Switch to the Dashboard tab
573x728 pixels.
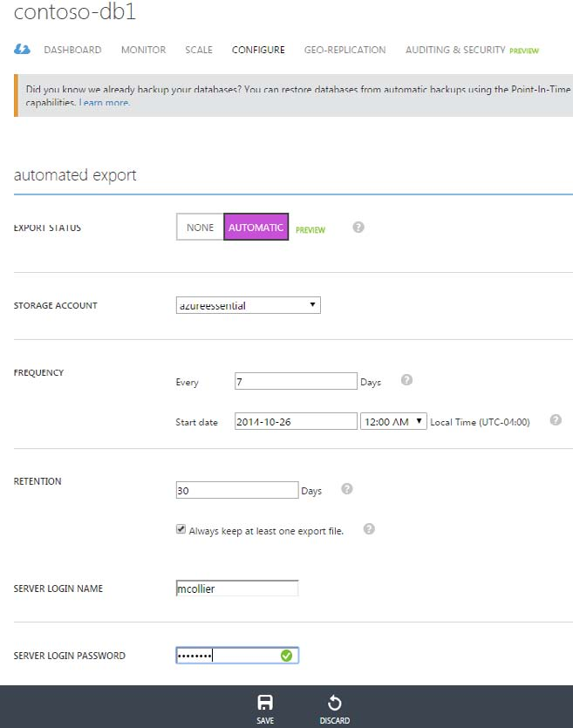[72, 50]
